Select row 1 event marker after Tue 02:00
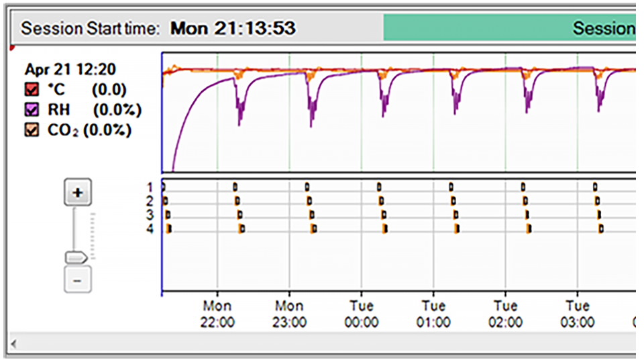 click(x=523, y=186)
